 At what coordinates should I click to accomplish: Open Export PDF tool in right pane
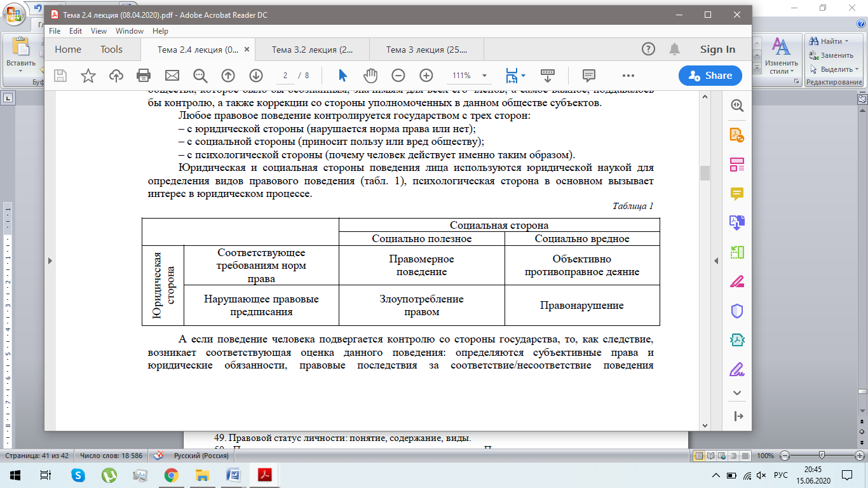(x=737, y=135)
